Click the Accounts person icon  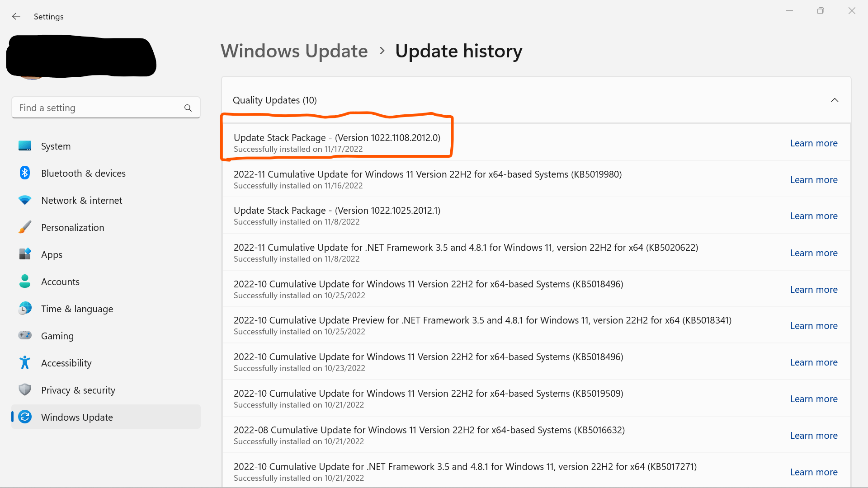coord(25,282)
